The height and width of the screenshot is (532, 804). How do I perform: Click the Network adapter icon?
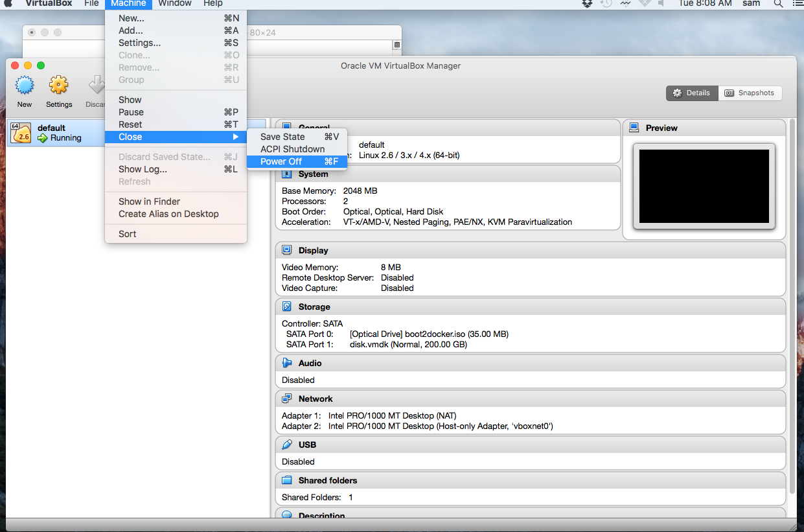(x=287, y=399)
